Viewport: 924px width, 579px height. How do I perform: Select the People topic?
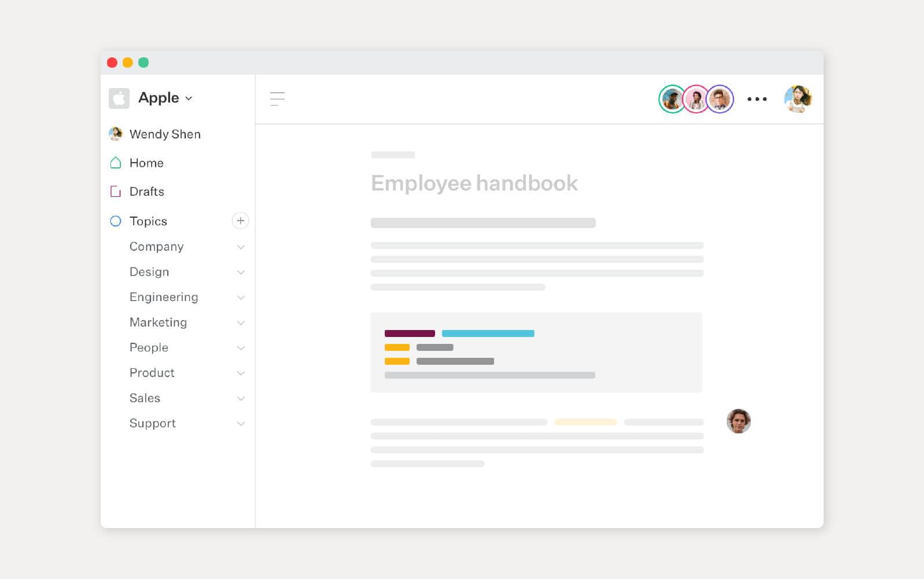point(149,347)
